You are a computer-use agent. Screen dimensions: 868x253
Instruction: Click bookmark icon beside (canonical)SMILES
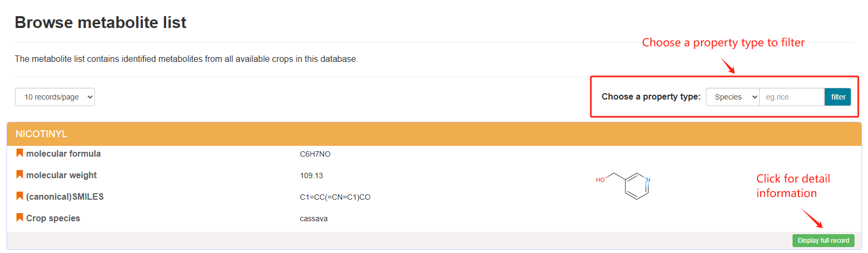tap(19, 196)
